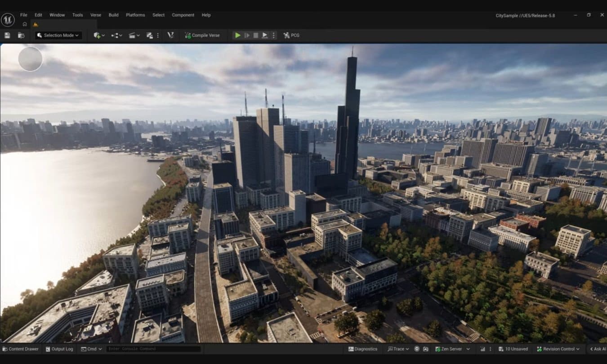Open options dots beside the layers icon
Viewport: 607px width, 364px height.
click(157, 35)
